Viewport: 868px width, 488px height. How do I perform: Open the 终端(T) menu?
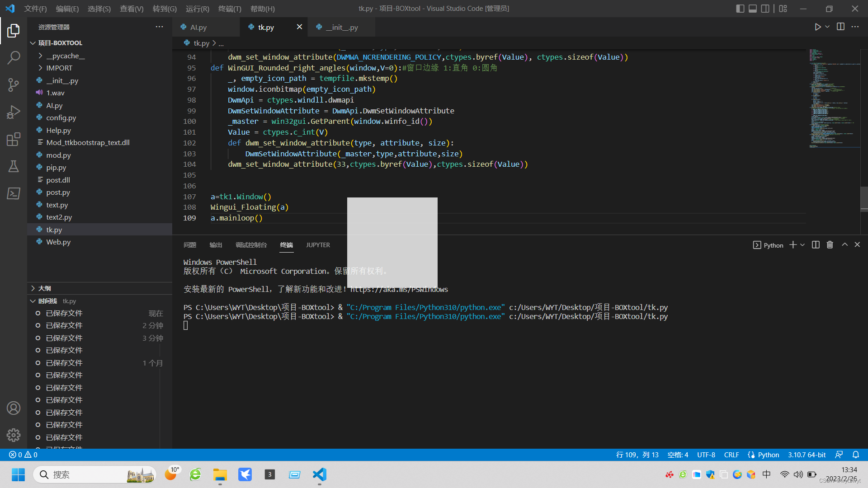pyautogui.click(x=230, y=9)
